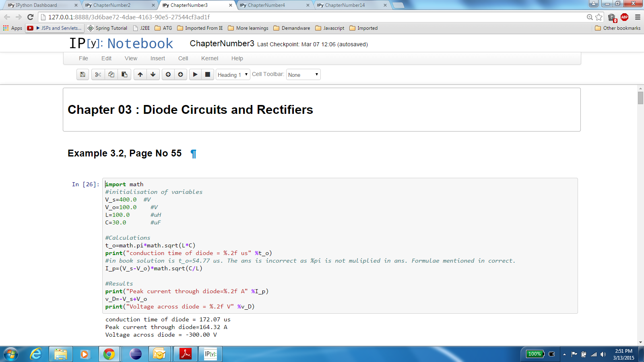644x362 pixels.
Task: Bookmark this page with the star icon
Action: click(599, 17)
